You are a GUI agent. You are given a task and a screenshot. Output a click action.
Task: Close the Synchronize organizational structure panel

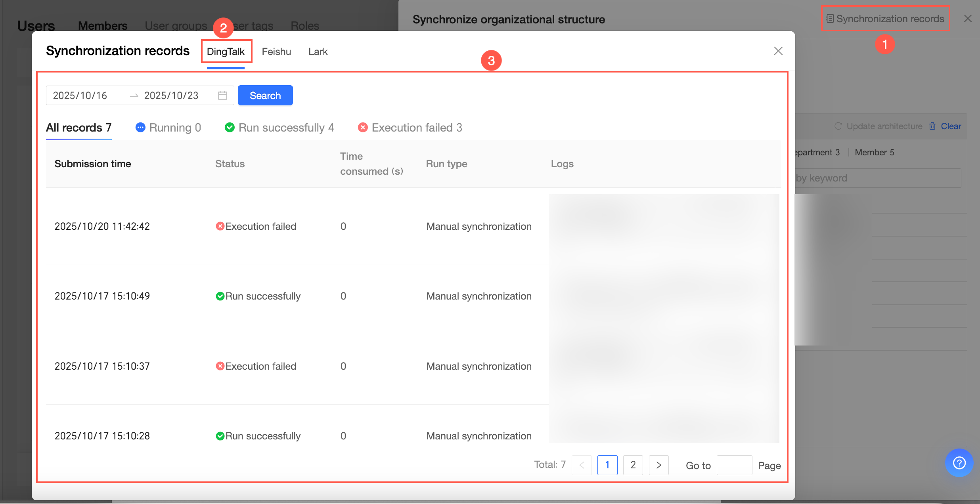click(x=968, y=19)
